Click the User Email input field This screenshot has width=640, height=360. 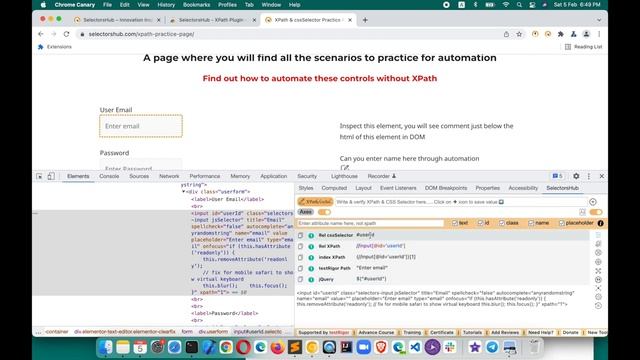(x=141, y=126)
